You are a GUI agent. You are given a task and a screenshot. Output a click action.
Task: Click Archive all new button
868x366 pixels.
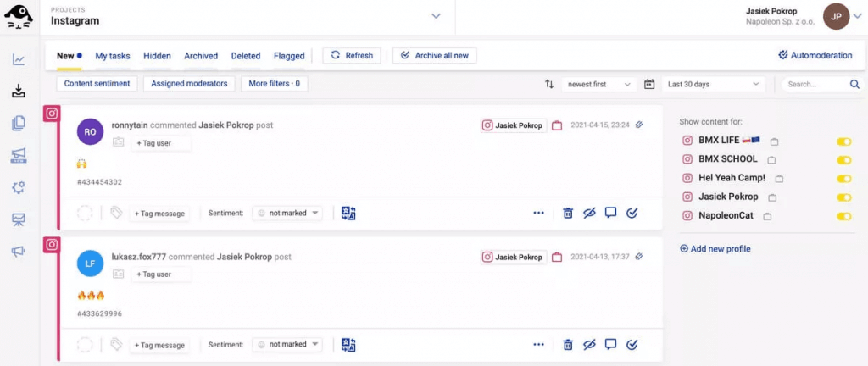click(435, 55)
